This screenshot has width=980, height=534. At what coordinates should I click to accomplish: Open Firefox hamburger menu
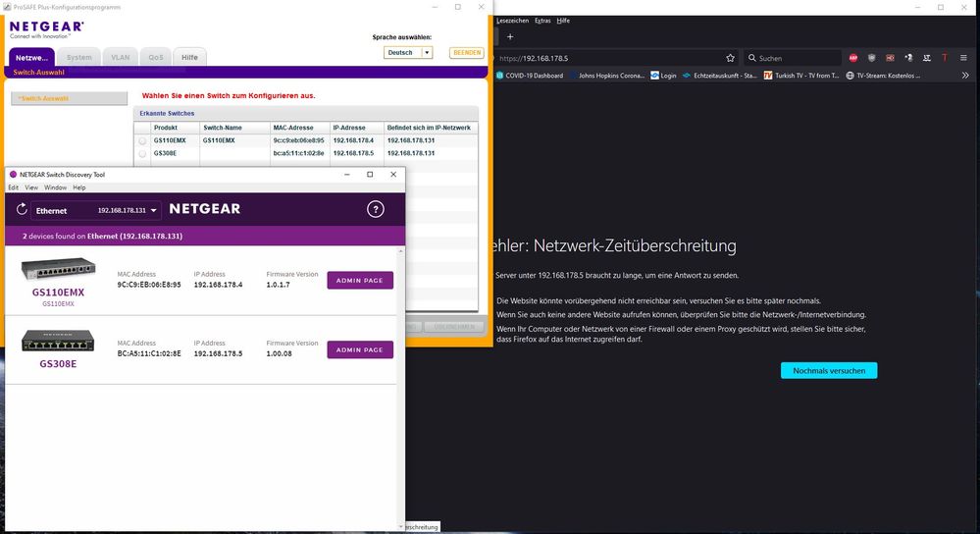pos(963,58)
